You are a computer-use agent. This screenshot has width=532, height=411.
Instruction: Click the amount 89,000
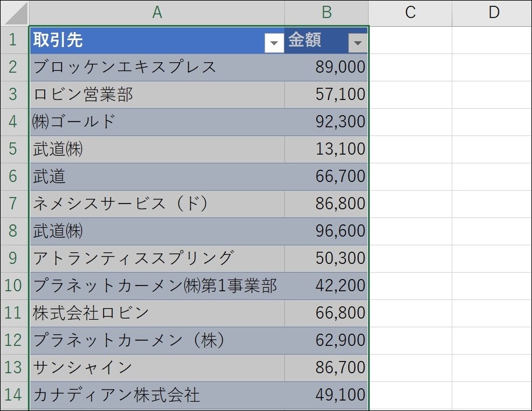pyautogui.click(x=326, y=67)
